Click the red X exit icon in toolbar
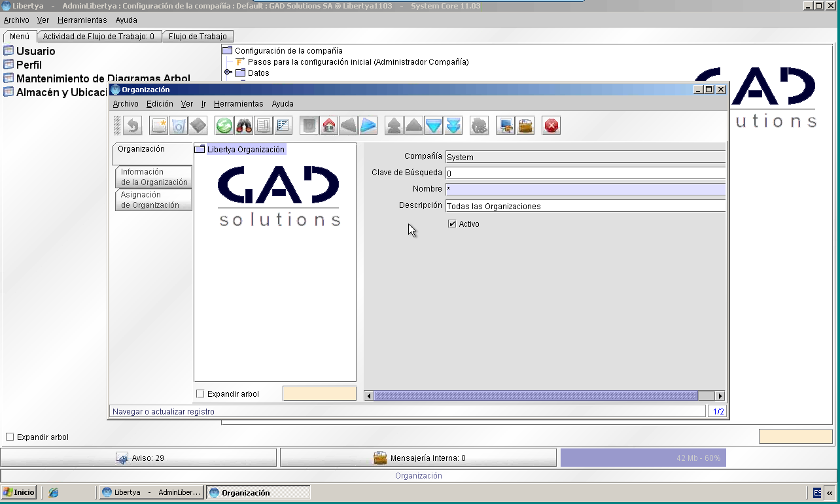840x504 pixels. 551,125
